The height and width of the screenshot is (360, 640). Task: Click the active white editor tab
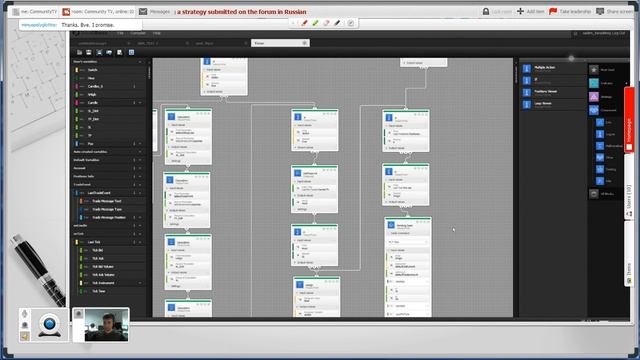(x=280, y=43)
